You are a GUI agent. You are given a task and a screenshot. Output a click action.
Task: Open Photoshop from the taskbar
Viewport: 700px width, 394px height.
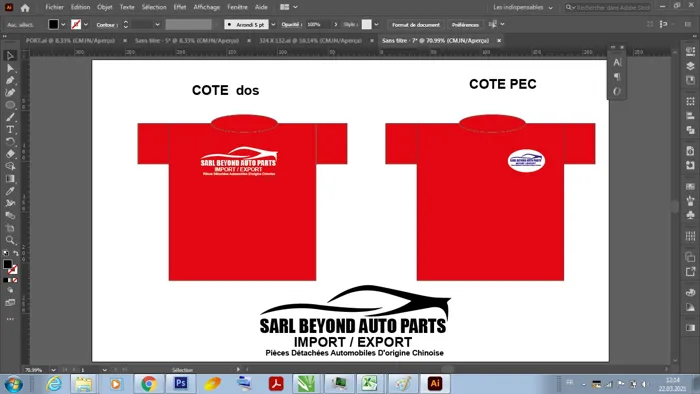pos(180,383)
